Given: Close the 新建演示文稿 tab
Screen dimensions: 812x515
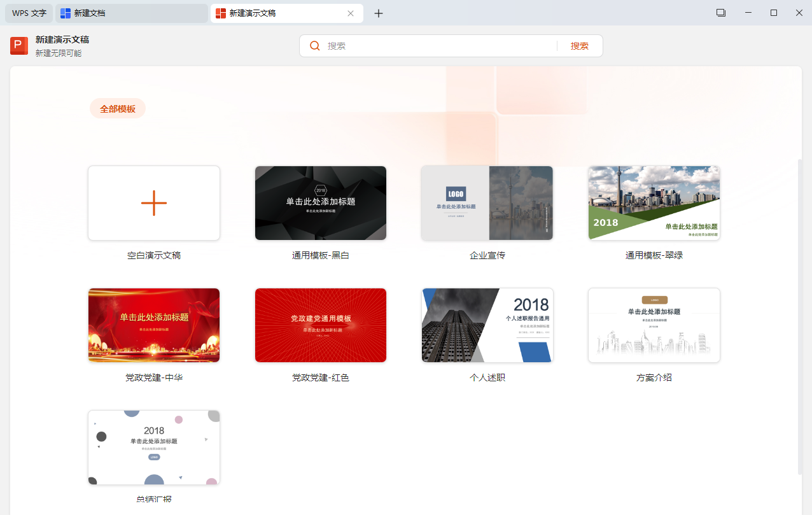Looking at the screenshot, I should [351, 13].
